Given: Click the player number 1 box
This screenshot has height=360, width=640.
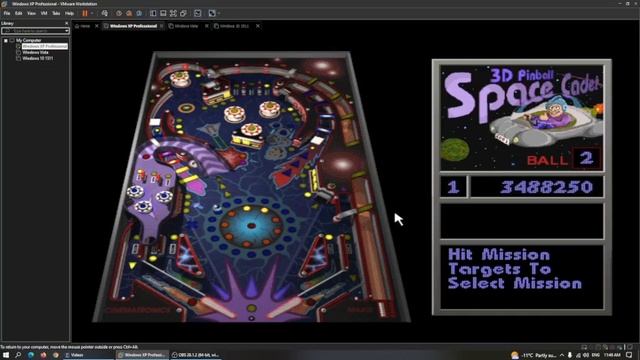Looking at the screenshot, I should click(x=453, y=187).
